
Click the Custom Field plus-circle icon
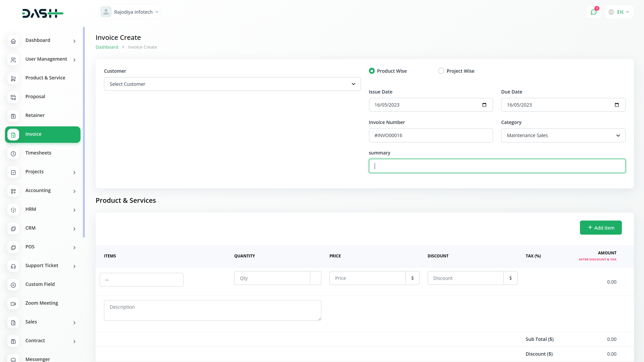pyautogui.click(x=13, y=285)
